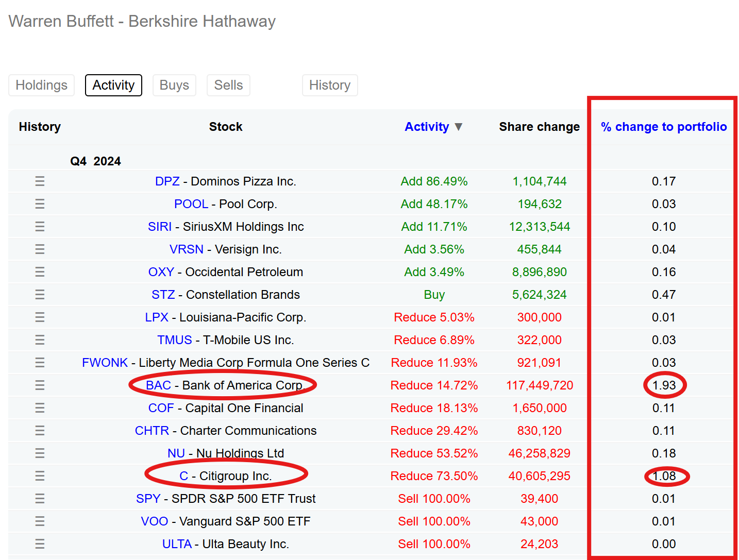Open ULTA ticker link
The height and width of the screenshot is (560, 739).
177,544
